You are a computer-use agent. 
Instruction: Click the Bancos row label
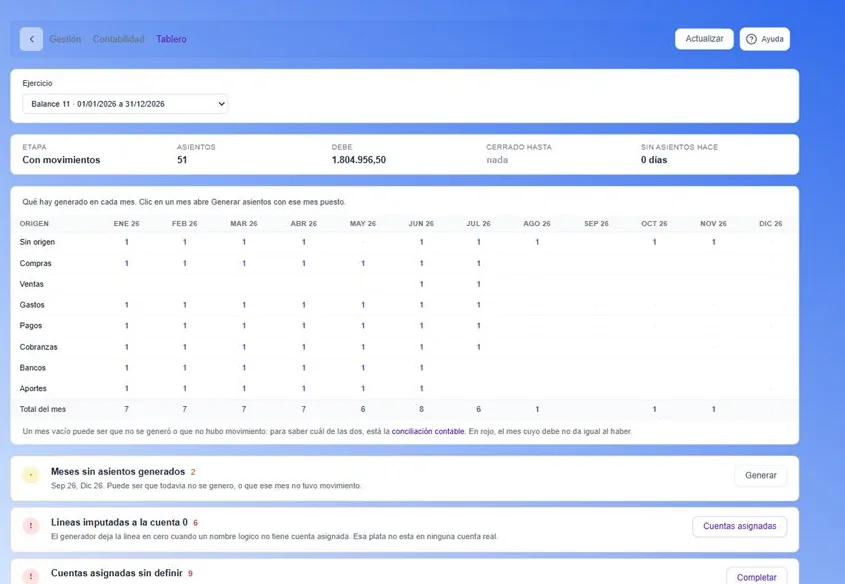[33, 368]
